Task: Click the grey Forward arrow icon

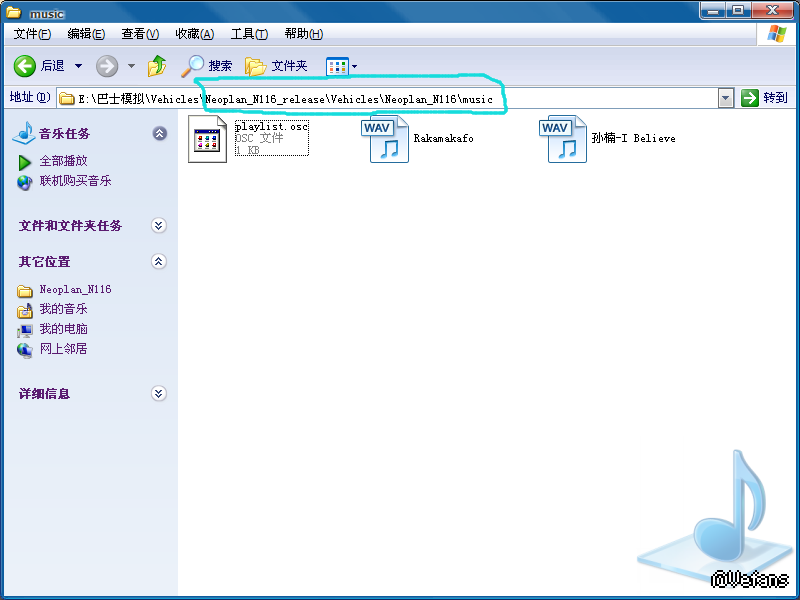Action: tap(107, 66)
